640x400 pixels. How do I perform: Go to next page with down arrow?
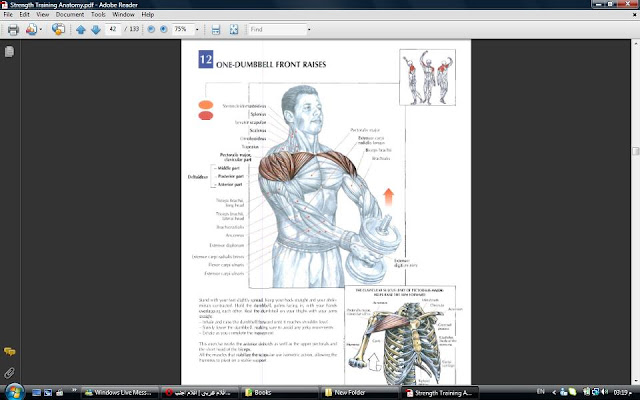(96, 29)
